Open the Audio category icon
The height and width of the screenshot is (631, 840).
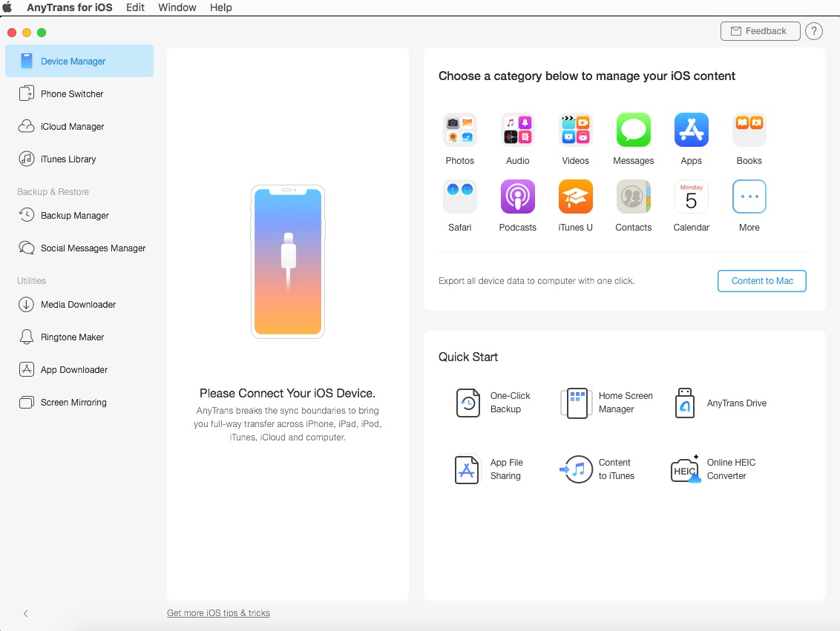(x=517, y=130)
